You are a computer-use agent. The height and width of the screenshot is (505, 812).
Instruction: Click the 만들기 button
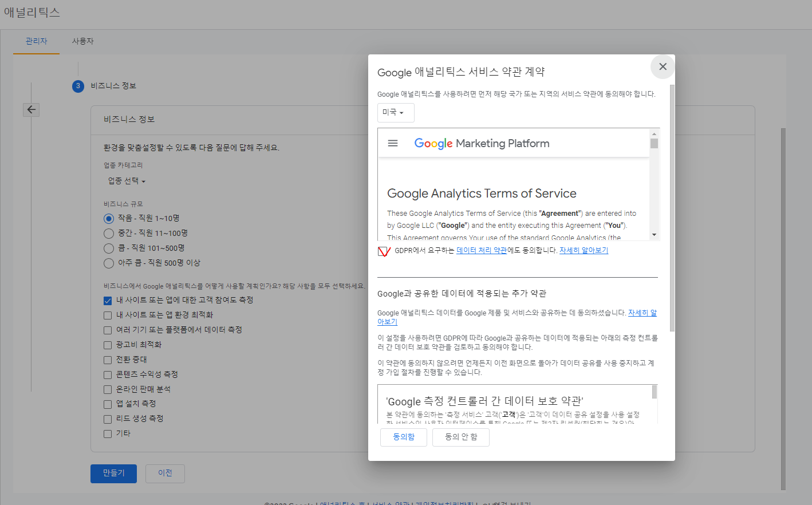(x=113, y=474)
